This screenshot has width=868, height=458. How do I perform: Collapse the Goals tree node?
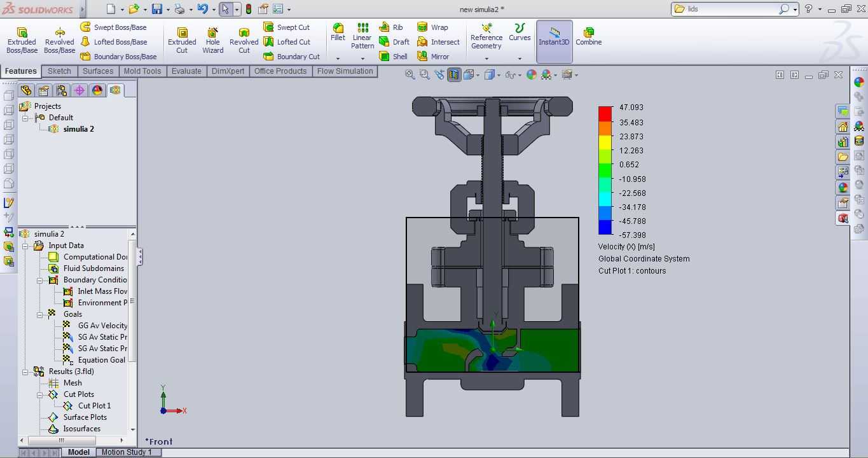(x=40, y=314)
